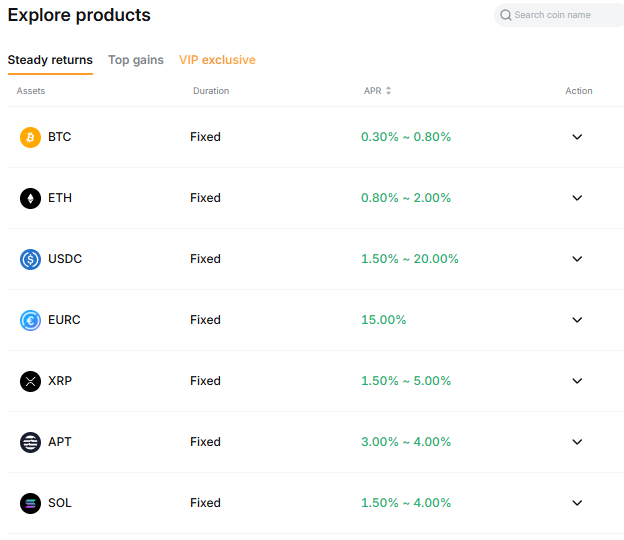Click the SOL coin icon
Image resolution: width=624 pixels, height=540 pixels.
[30, 503]
